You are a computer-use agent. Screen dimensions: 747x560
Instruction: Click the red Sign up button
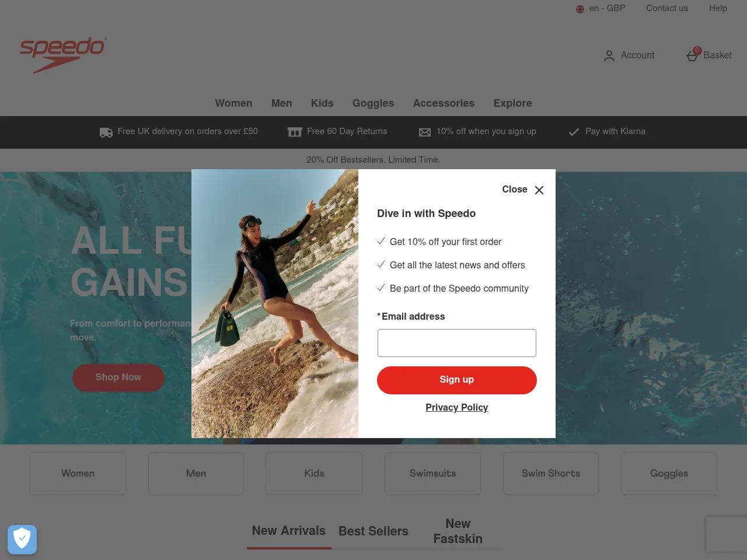(457, 380)
